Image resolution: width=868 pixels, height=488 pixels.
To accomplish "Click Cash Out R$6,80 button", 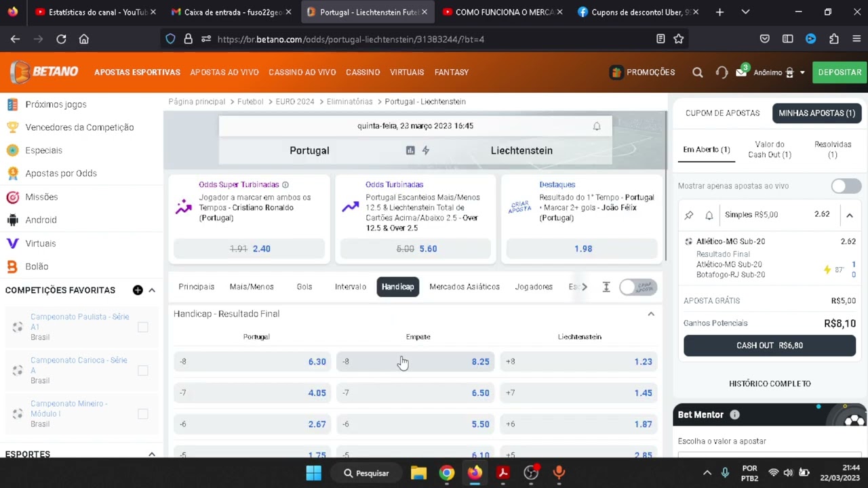I will click(x=770, y=346).
